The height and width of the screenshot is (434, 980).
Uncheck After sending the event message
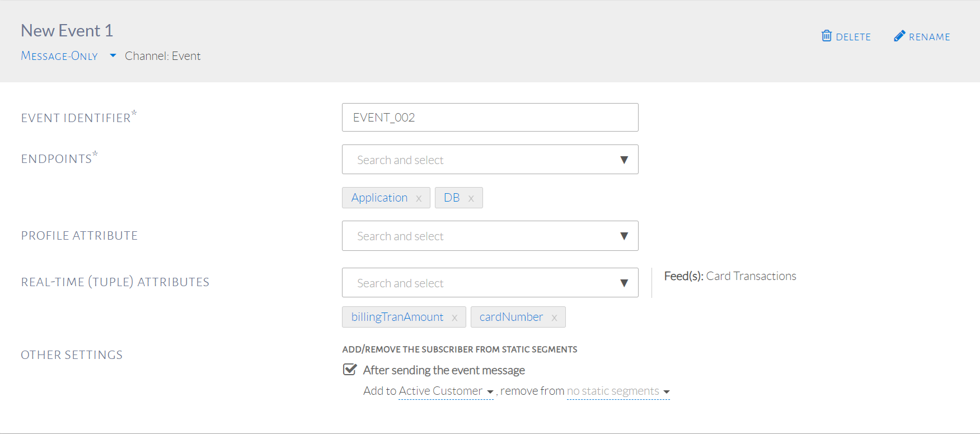coord(350,370)
